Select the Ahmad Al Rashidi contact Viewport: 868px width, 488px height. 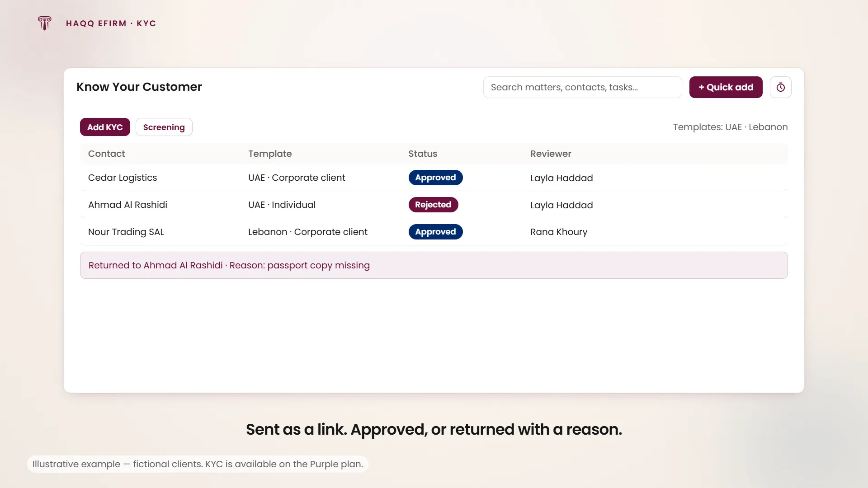pos(127,205)
